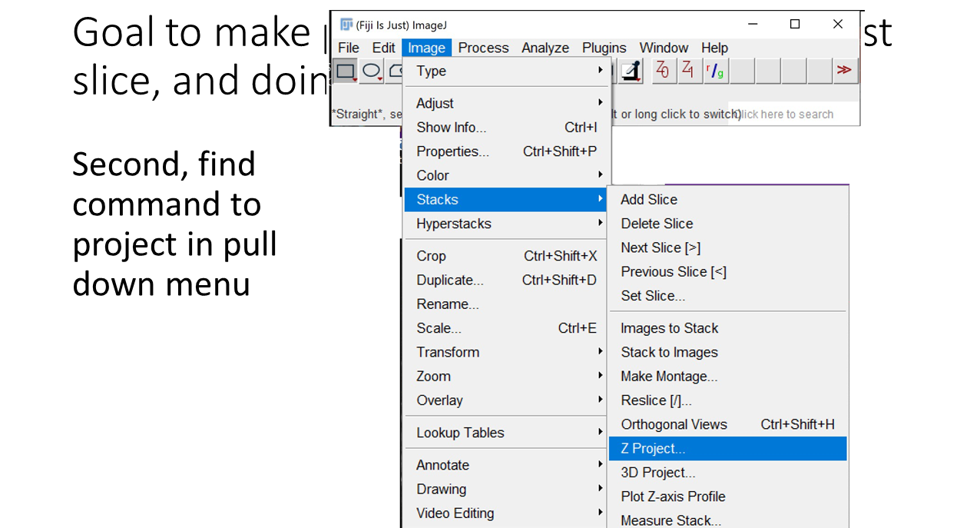Maximize the ImageJ window
This screenshot has height=528, width=980.
[795, 25]
